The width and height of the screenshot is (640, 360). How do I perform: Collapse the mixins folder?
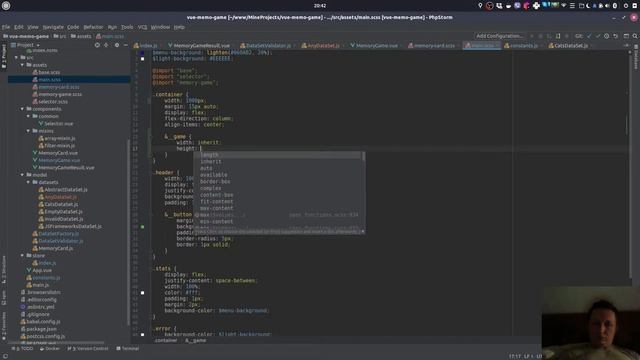[28, 131]
